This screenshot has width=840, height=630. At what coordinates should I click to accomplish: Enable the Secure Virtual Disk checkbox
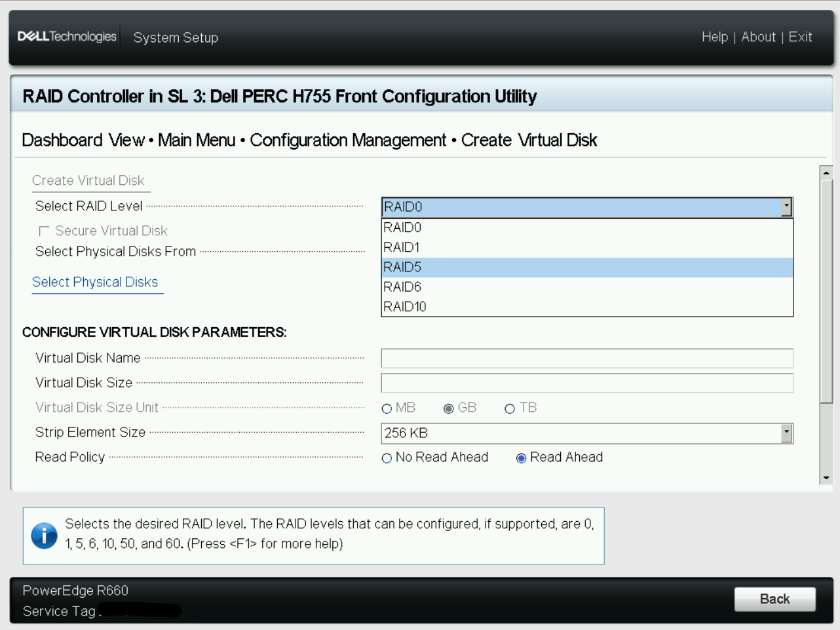44,231
